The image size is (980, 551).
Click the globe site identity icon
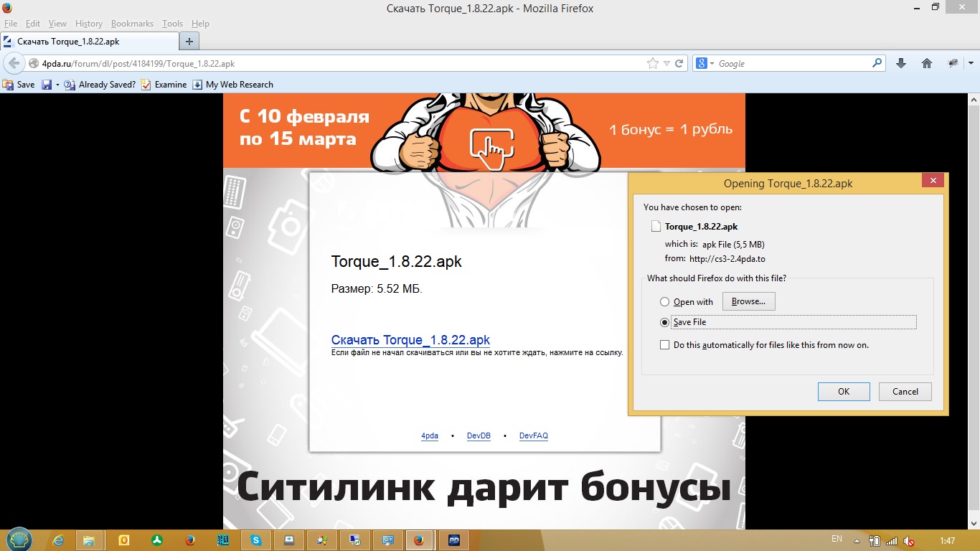33,63
